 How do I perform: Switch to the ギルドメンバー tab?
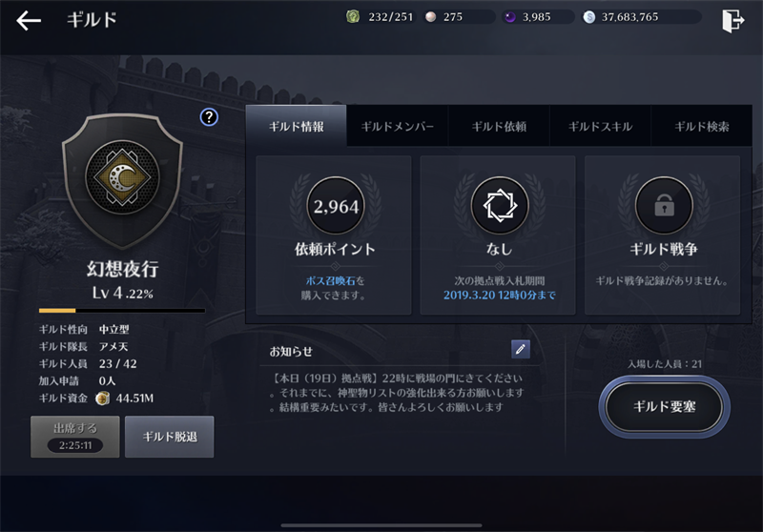point(397,127)
